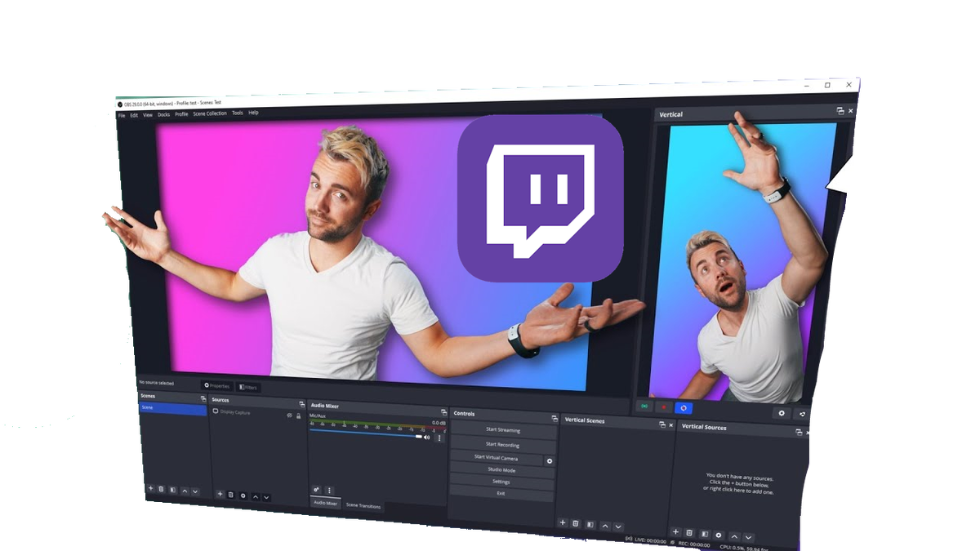980x551 pixels.
Task: Start vertical streaming with green broadcast button
Action: click(644, 406)
